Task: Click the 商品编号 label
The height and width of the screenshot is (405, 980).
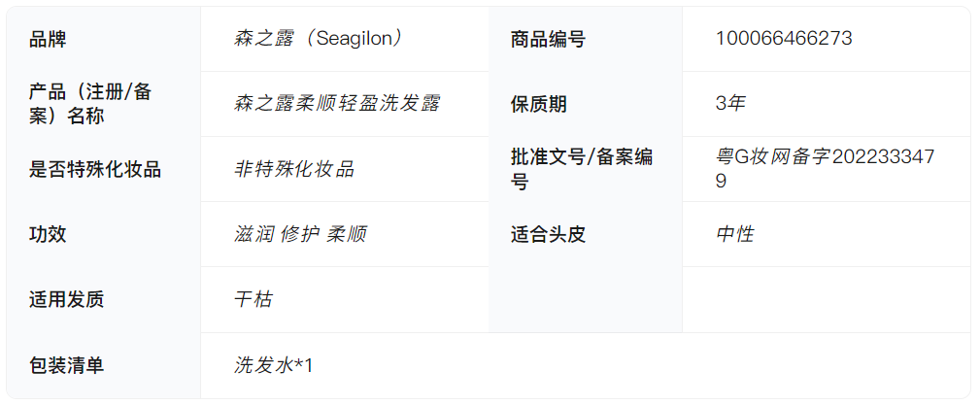Action: [x=548, y=40]
